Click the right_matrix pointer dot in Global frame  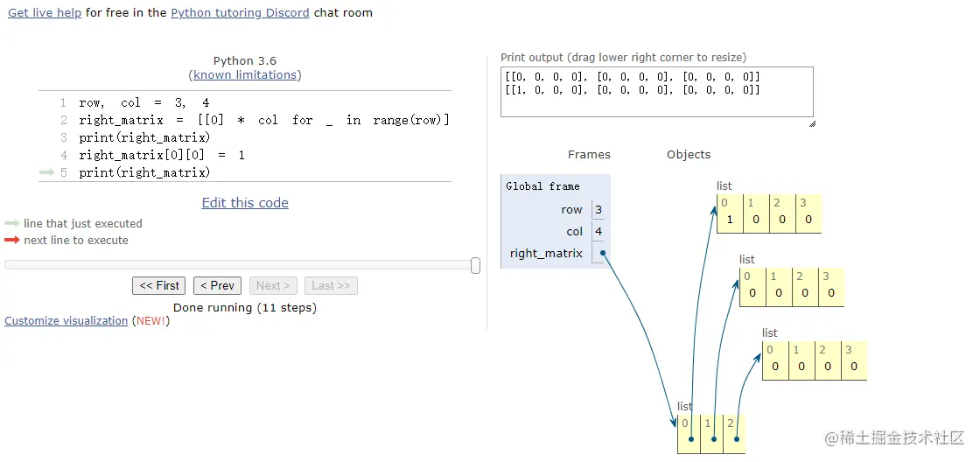[603, 253]
